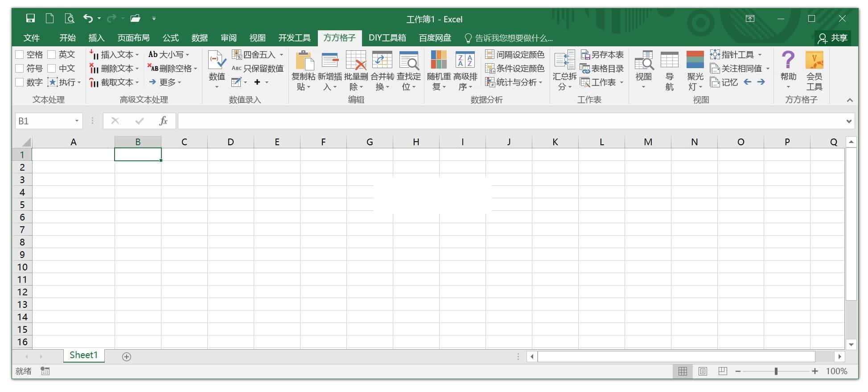The width and height of the screenshot is (868, 392).
Task: Click the 帮助 question mark icon
Action: [x=788, y=60]
